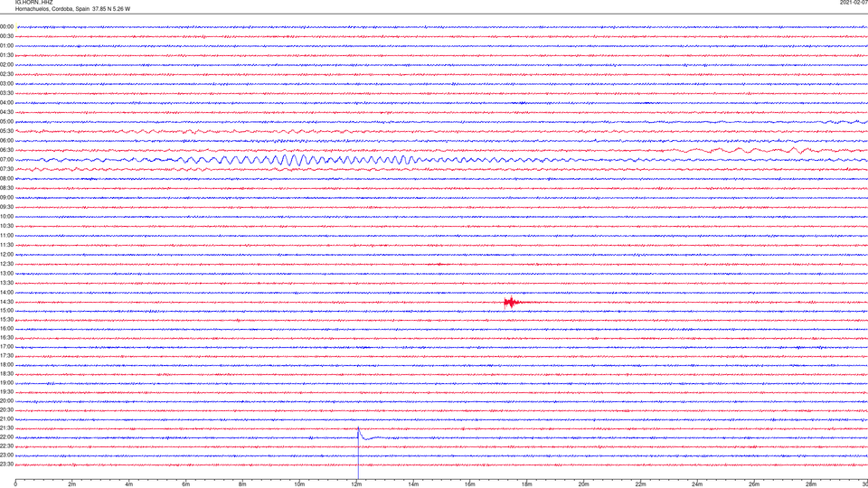Click the 20m tick label on time axis

pyautogui.click(x=583, y=484)
